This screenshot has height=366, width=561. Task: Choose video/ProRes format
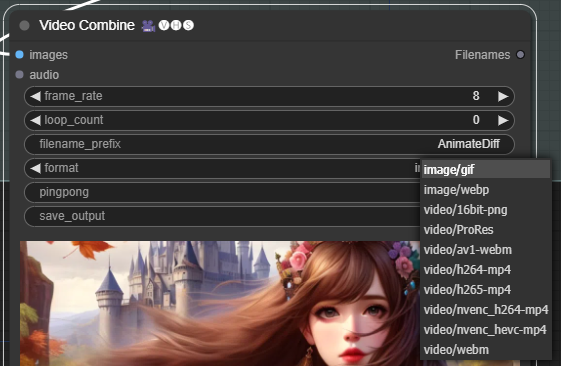486,230
